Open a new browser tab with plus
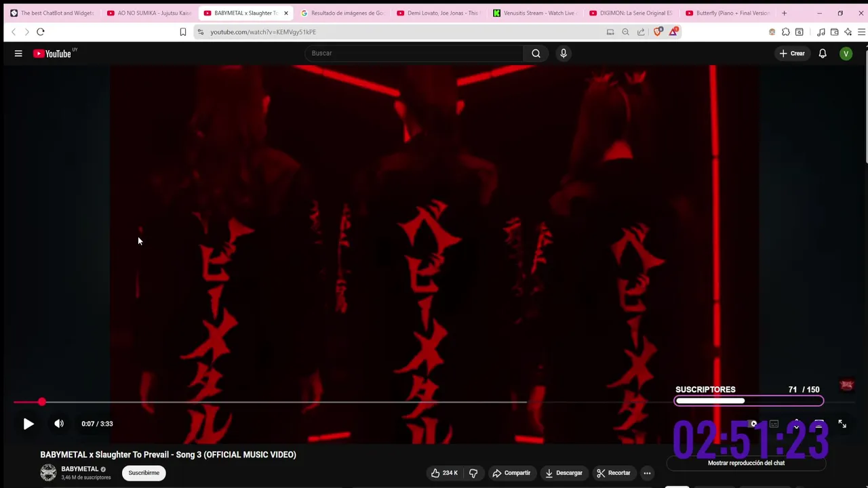 click(784, 13)
